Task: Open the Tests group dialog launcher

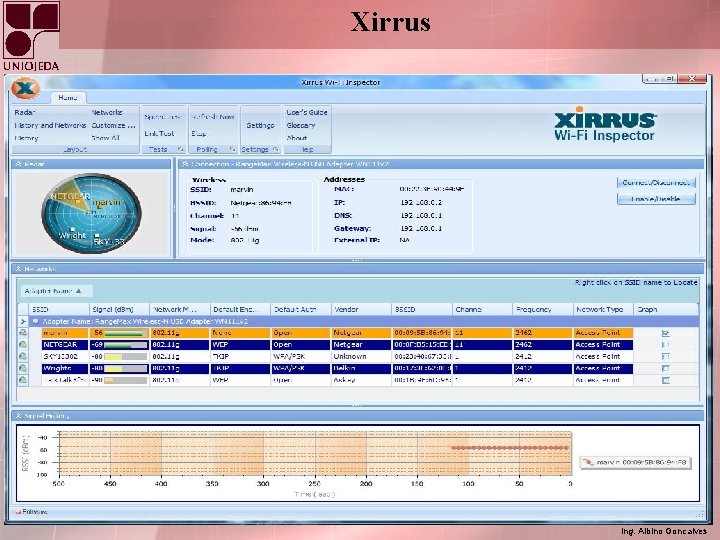Action: coord(180,149)
